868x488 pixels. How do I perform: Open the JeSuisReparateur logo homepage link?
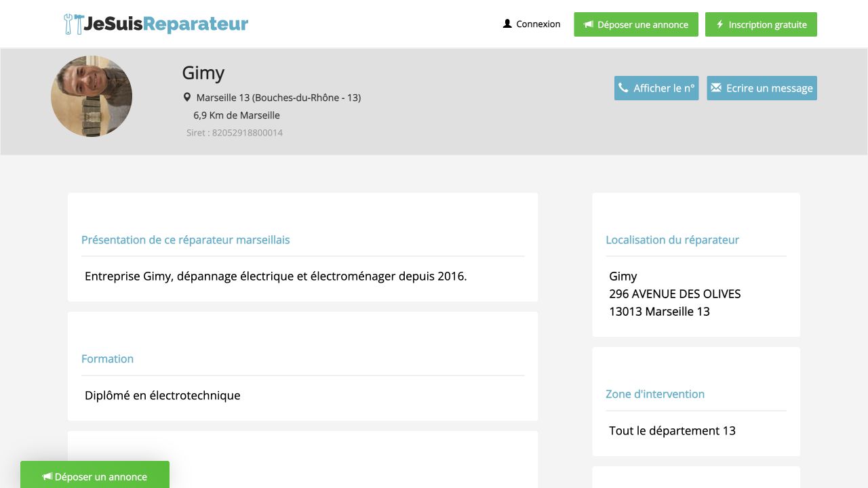point(156,24)
